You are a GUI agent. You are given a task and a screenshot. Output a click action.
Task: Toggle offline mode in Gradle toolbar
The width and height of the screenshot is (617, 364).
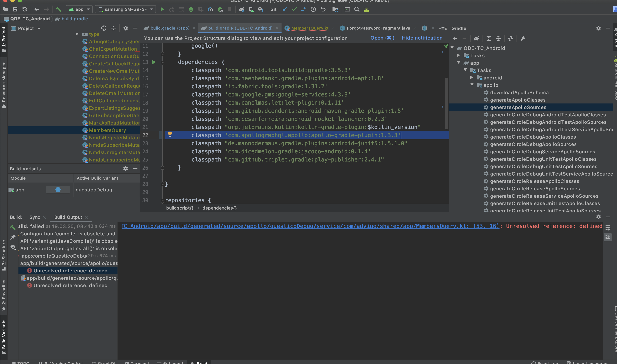pos(511,38)
